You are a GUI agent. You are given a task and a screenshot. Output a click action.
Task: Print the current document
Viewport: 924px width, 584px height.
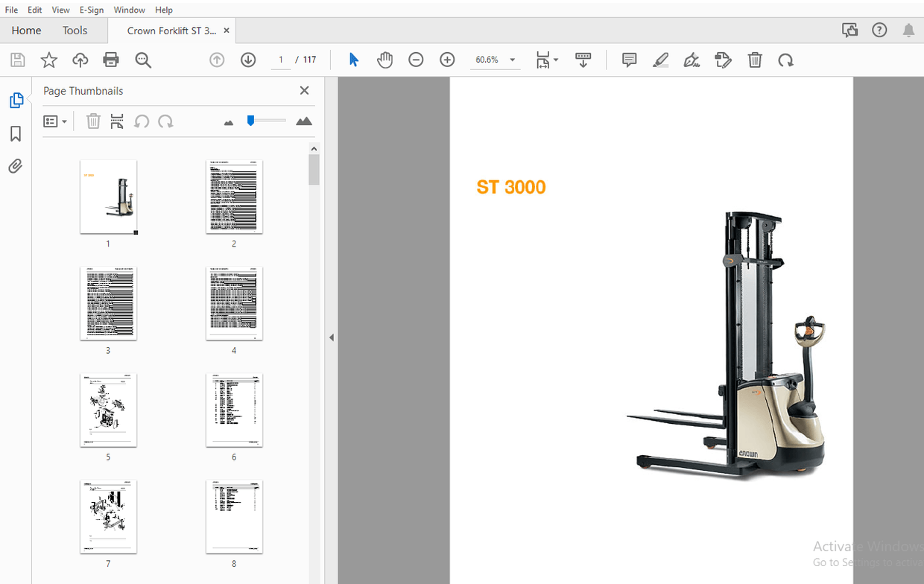(x=110, y=60)
